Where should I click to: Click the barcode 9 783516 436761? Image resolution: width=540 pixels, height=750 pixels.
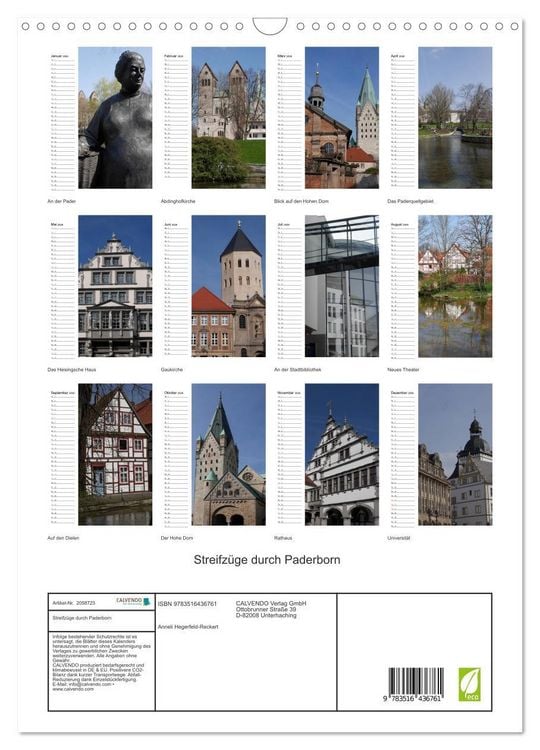(x=416, y=685)
